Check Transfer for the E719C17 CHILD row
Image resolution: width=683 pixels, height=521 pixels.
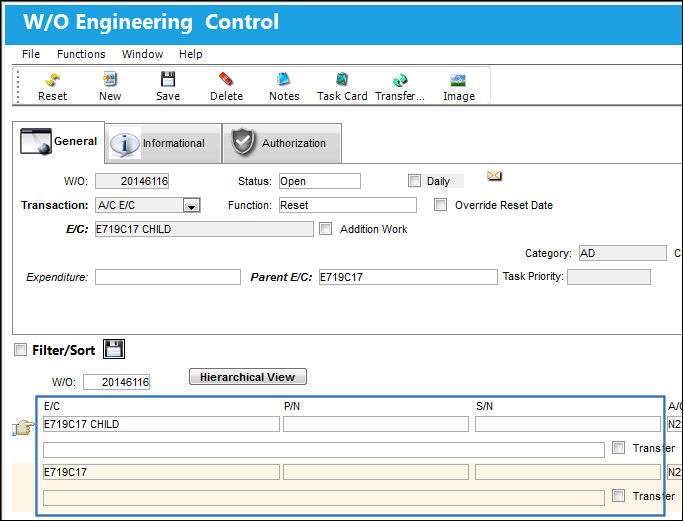point(618,447)
